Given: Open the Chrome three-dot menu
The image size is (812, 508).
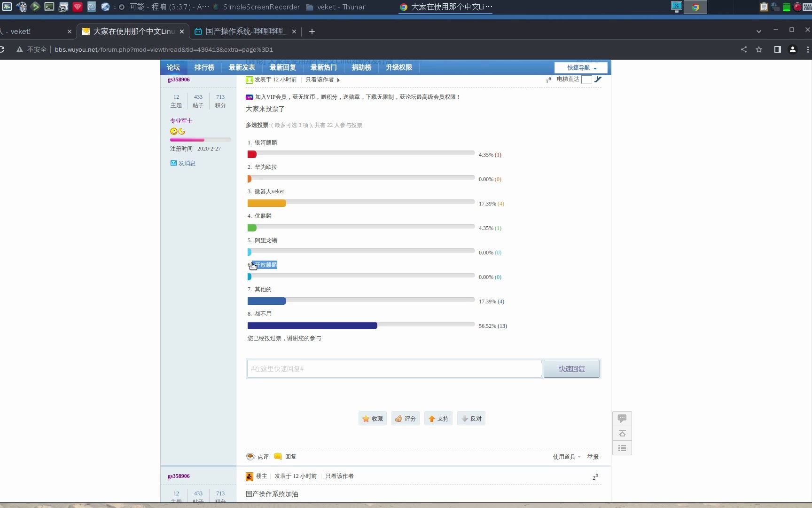Looking at the screenshot, I should pos(807,49).
